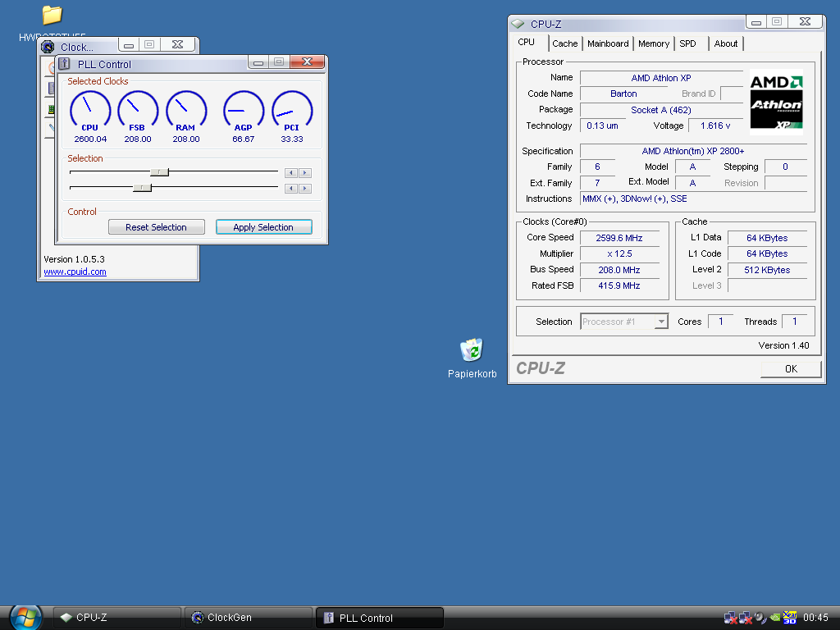840x630 pixels.
Task: Click the bottom selection slider thumb
Action: point(142,188)
